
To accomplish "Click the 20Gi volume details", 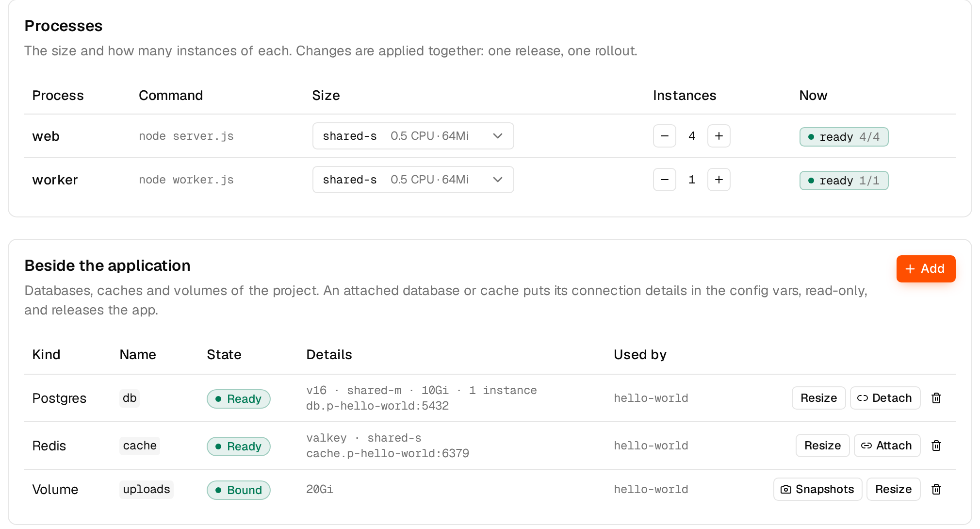I will [x=320, y=489].
